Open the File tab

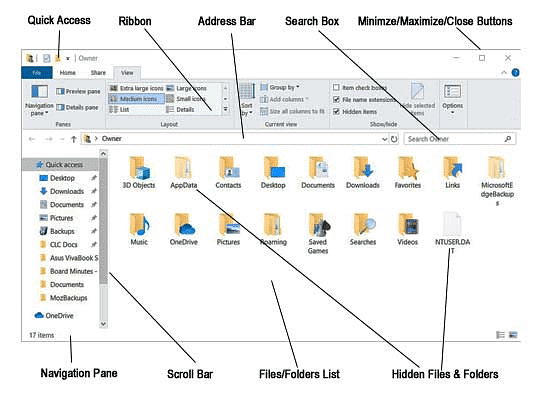pos(37,72)
